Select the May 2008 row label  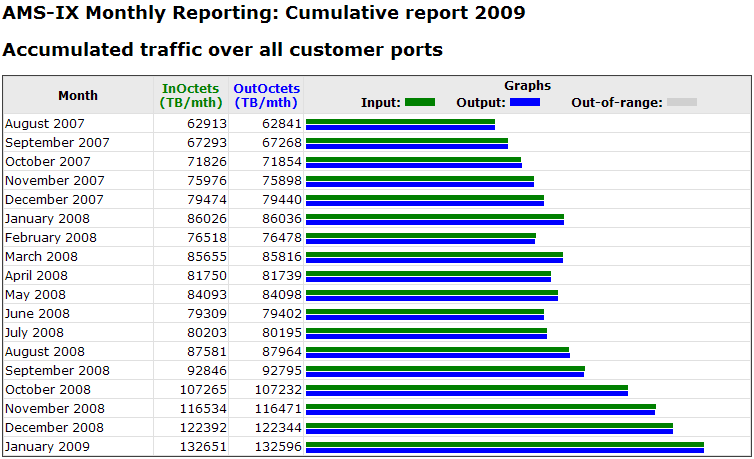35,295
